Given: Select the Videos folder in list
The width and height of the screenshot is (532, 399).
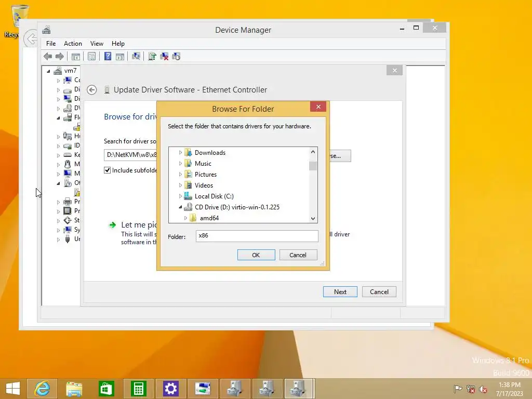Looking at the screenshot, I should (204, 185).
